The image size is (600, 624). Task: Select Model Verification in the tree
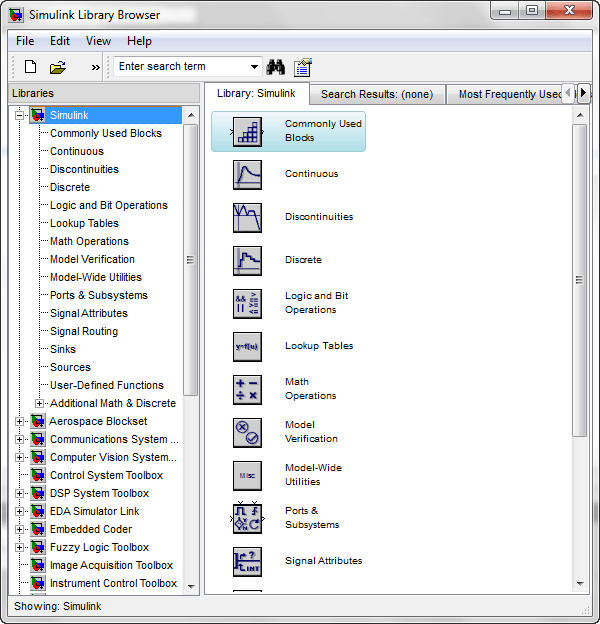pyautogui.click(x=92, y=259)
